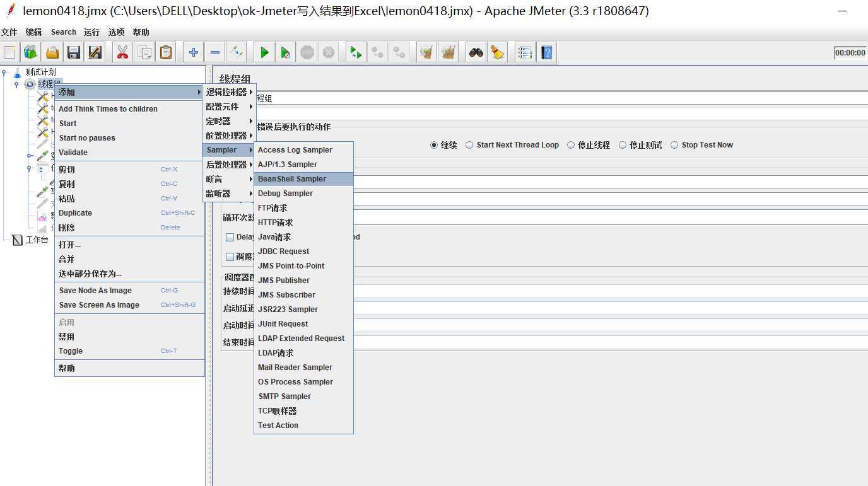
Task: Expand the 配置元件 submenu
Action: click(x=229, y=107)
